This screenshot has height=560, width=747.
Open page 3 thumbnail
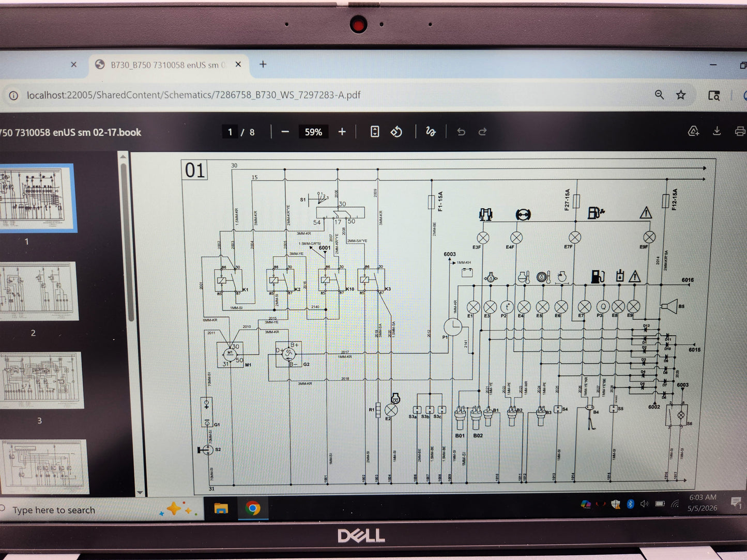(x=40, y=380)
